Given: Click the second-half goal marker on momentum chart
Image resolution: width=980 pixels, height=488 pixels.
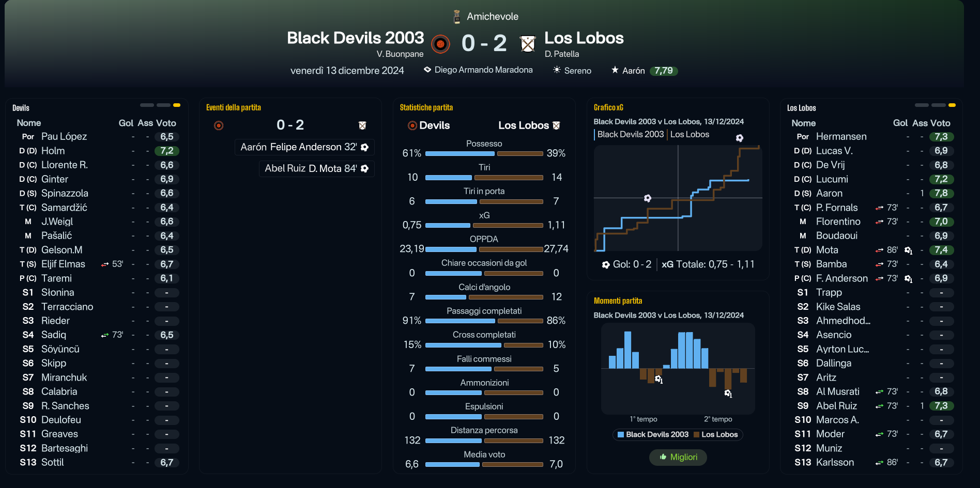Looking at the screenshot, I should [728, 393].
